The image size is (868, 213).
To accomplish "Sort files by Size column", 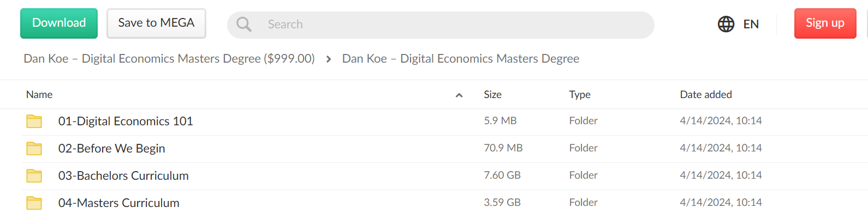I will (x=492, y=94).
